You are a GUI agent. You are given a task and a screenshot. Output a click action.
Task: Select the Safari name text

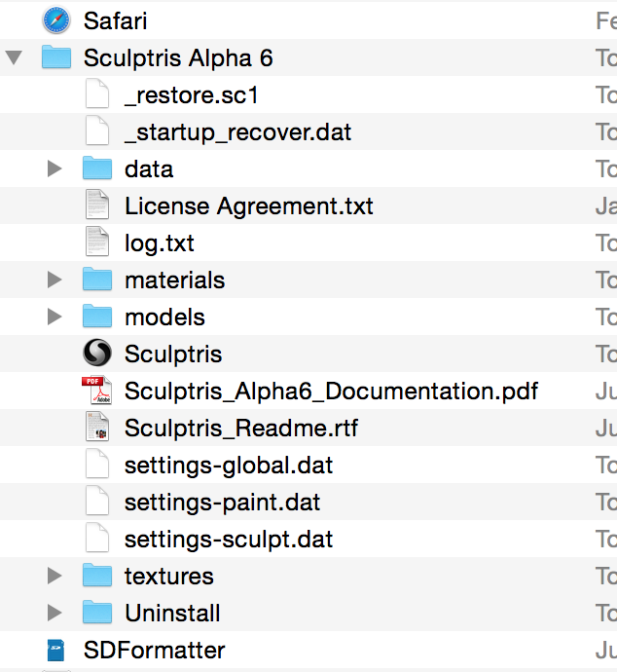[x=115, y=21]
